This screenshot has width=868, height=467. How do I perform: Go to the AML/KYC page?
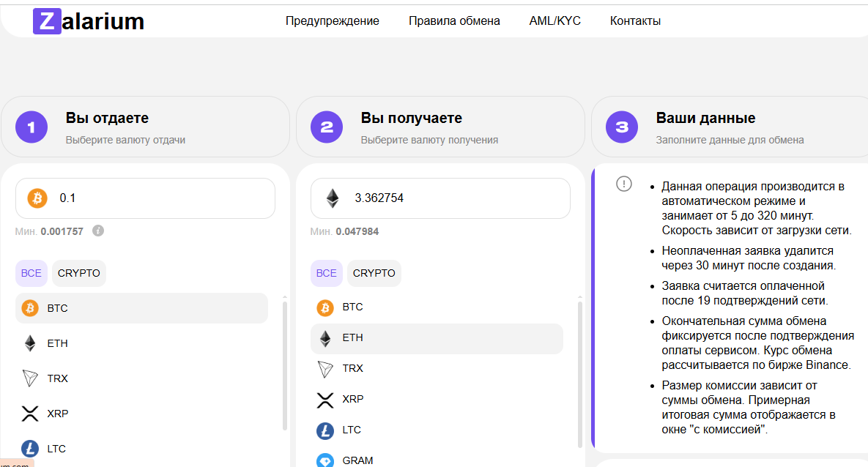point(554,21)
